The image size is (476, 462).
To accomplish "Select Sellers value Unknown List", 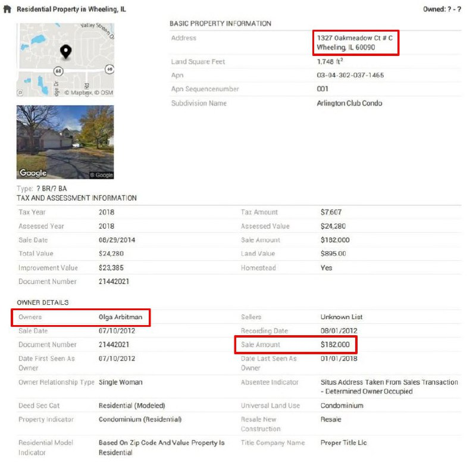I will tap(342, 317).
